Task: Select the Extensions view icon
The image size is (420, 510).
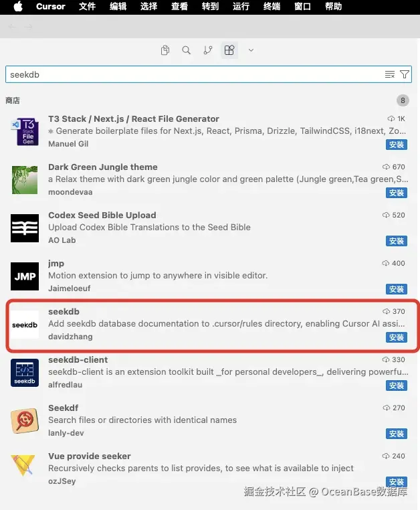Action: click(x=229, y=50)
